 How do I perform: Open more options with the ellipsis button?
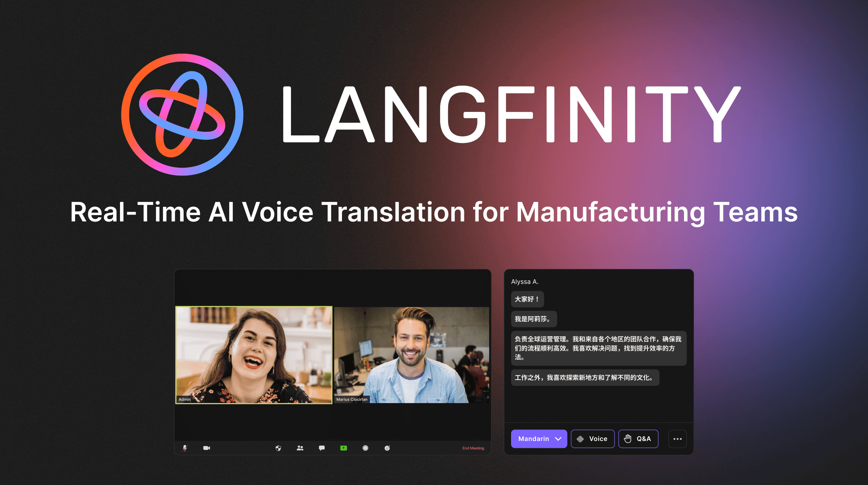pos(677,439)
